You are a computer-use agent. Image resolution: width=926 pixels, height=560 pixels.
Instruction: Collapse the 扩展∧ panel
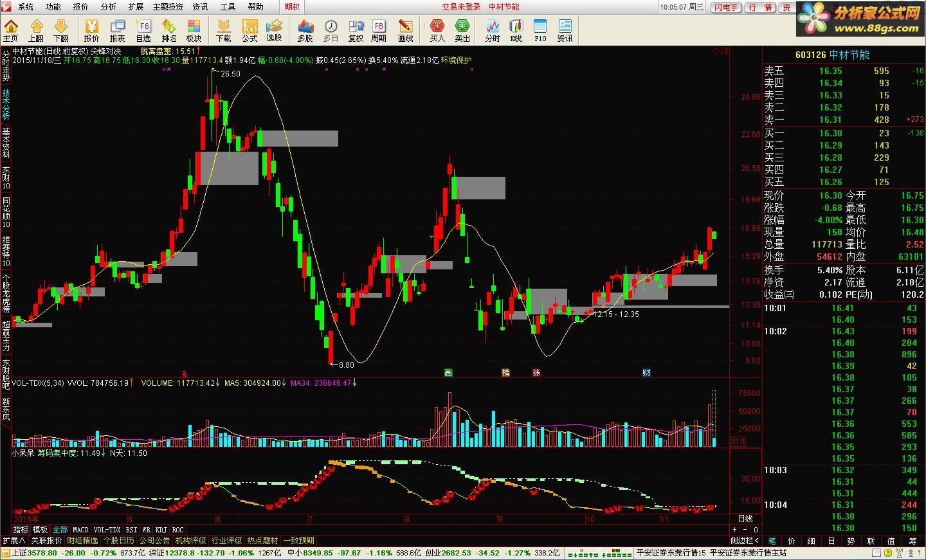(x=14, y=541)
